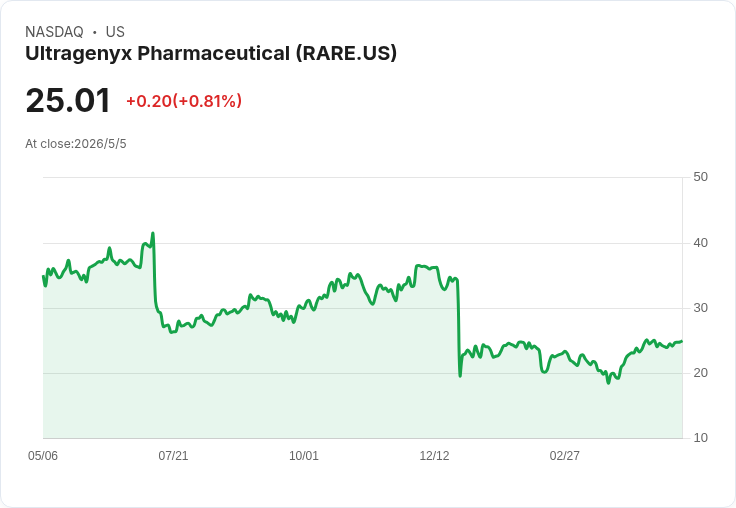
Task: Click the 10/01 date axis label
Action: 304,456
